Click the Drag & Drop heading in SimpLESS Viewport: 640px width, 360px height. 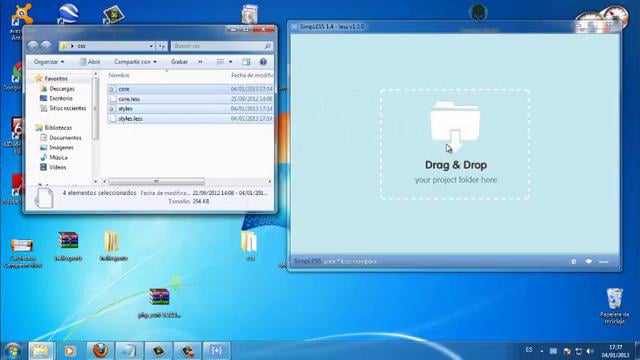[x=456, y=165]
